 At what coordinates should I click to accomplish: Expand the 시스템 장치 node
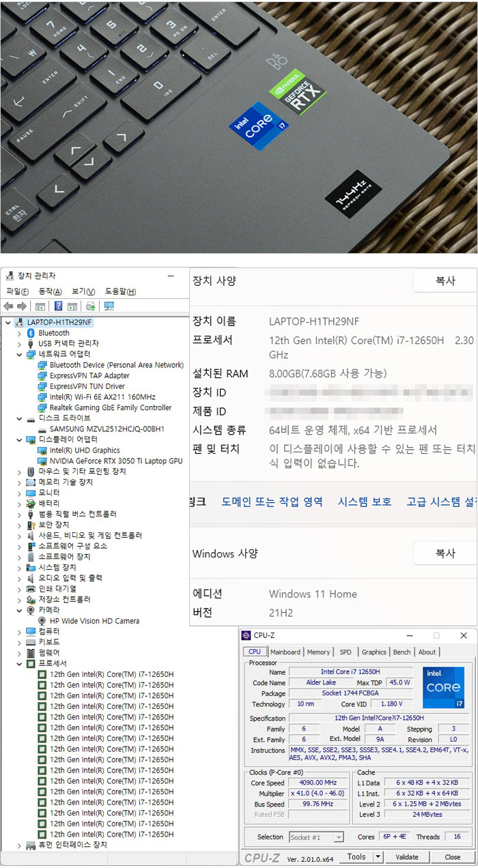pos(19,567)
